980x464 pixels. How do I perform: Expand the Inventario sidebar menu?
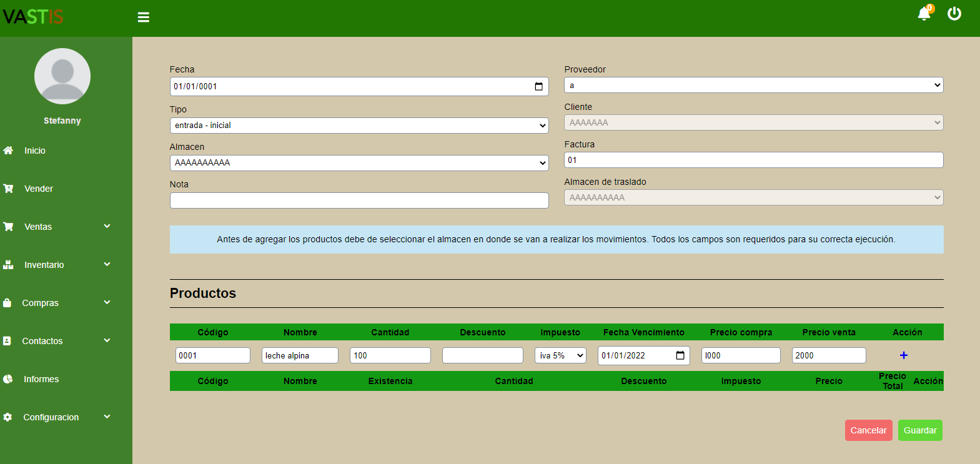click(x=56, y=265)
